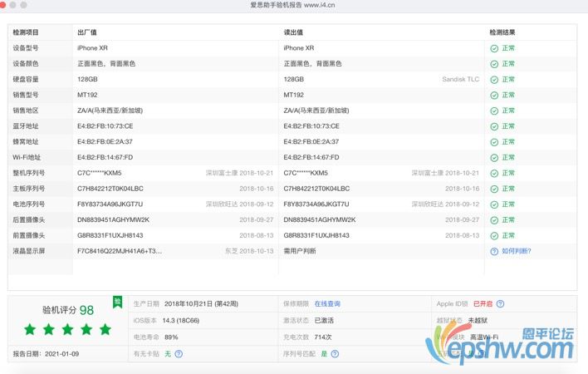Select LCD serial F7C8416Q22MJH41A6+T3...
The height and width of the screenshot is (374, 588).
click(120, 251)
